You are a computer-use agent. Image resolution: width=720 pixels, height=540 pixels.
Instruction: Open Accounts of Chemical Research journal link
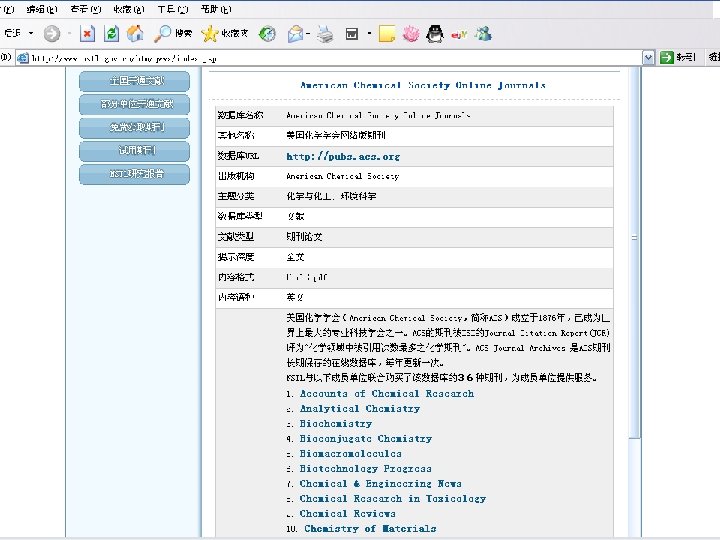[x=387, y=394]
